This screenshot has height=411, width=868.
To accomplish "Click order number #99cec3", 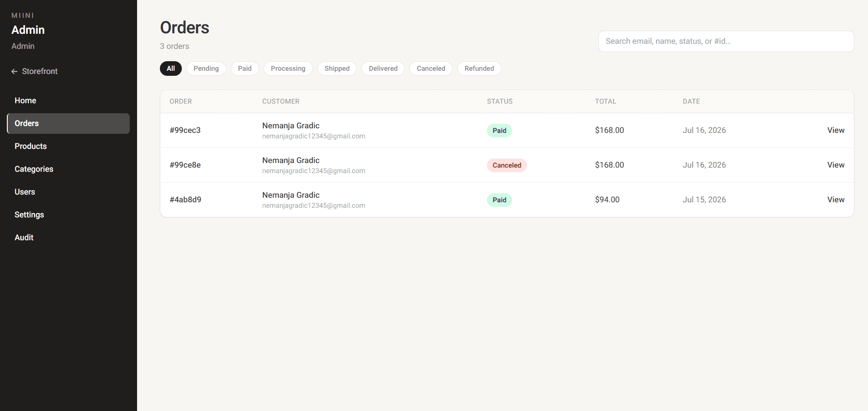I will 185,130.
